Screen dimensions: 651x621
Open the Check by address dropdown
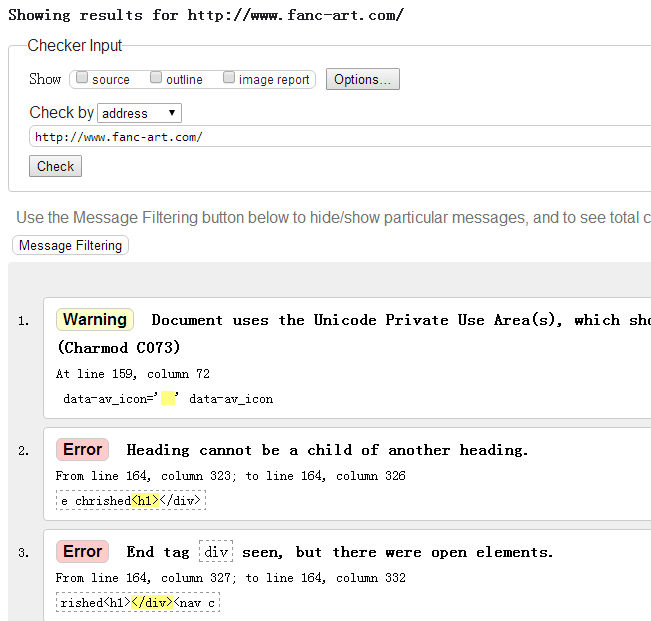140,113
